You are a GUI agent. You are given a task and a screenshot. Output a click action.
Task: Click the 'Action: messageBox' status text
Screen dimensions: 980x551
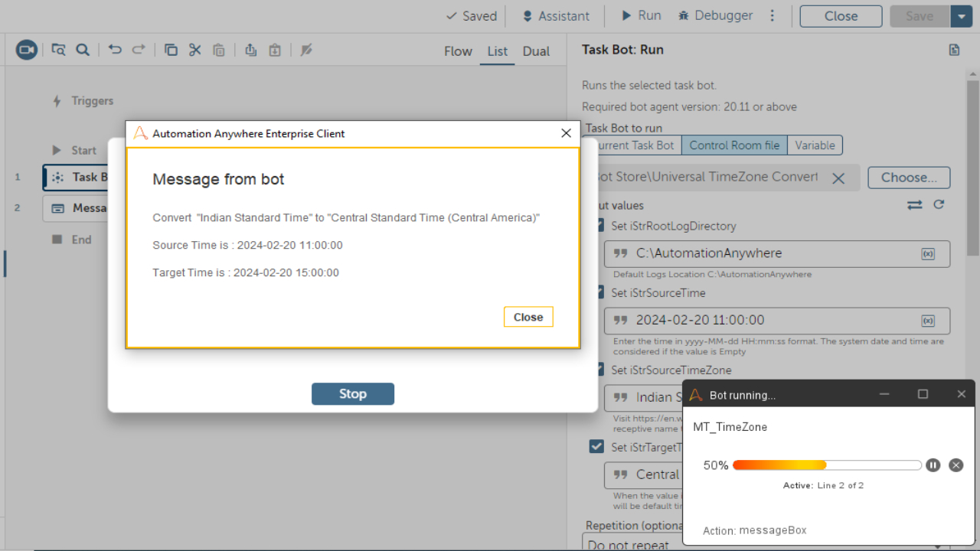[755, 530]
